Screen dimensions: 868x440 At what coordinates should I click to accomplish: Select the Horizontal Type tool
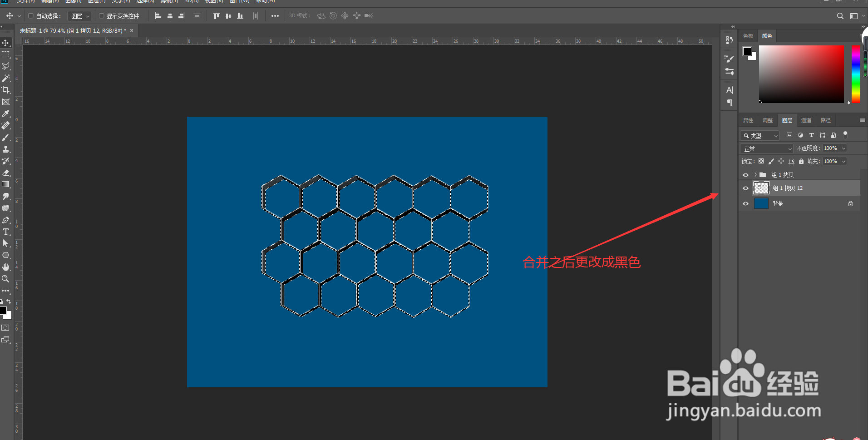coord(6,231)
